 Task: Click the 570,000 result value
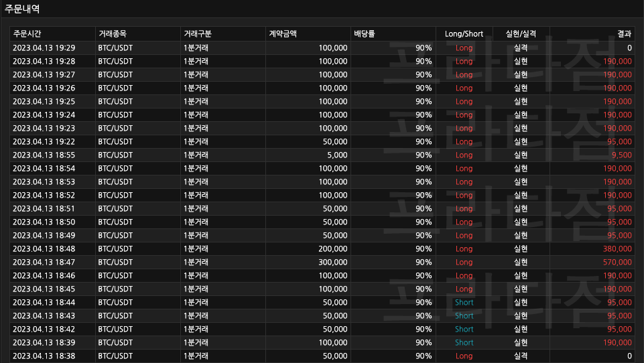click(x=617, y=262)
